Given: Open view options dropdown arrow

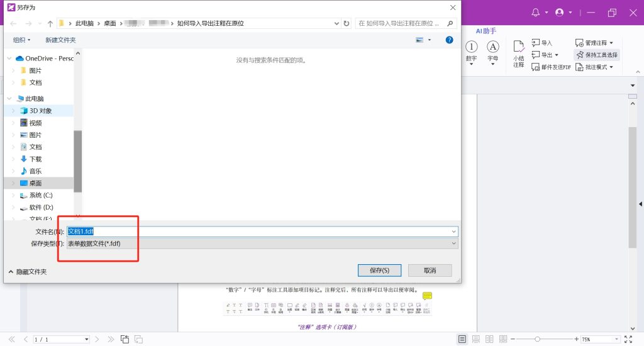Looking at the screenshot, I should click(x=430, y=40).
